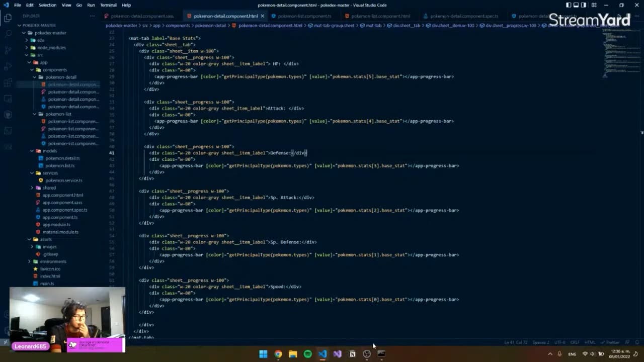Open material.module.ts file
The width and height of the screenshot is (644, 362).
[x=60, y=232]
